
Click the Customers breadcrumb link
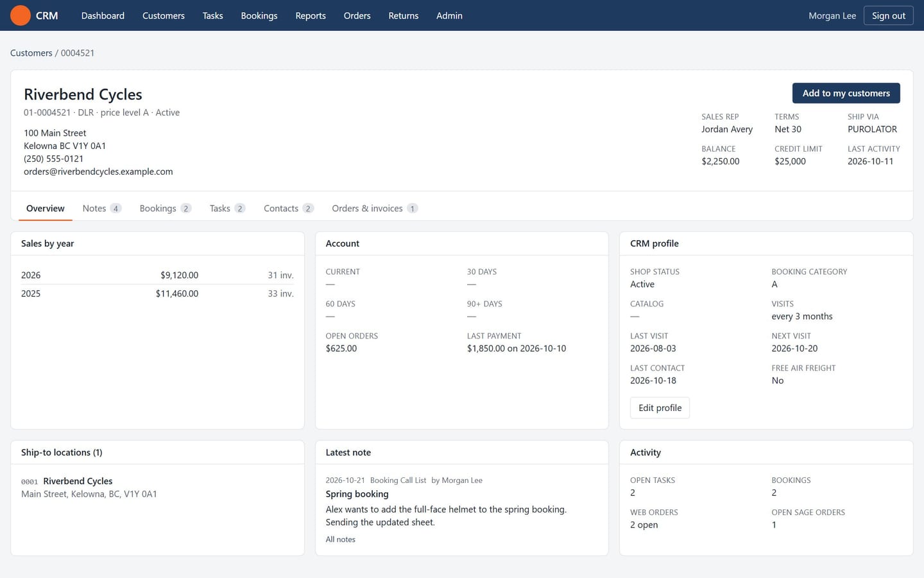tap(31, 53)
